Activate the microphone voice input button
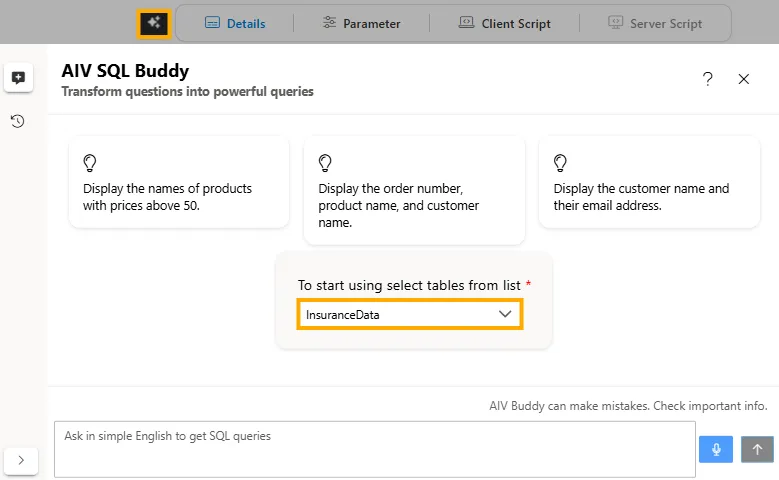Viewport: 779px width, 480px height. point(716,449)
